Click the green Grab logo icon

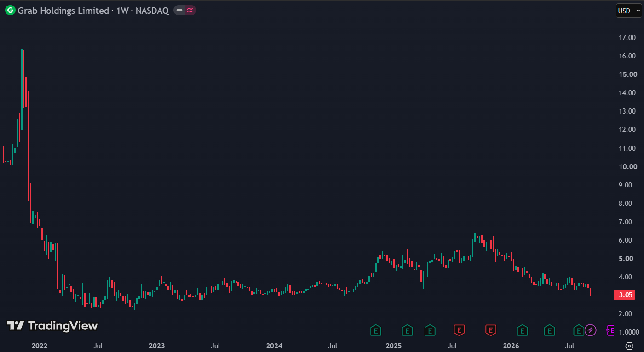tap(10, 11)
